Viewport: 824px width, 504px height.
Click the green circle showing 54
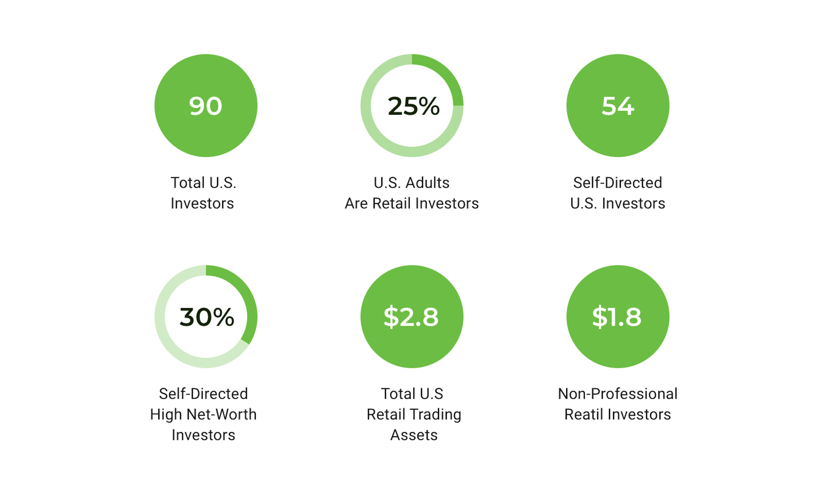618,106
